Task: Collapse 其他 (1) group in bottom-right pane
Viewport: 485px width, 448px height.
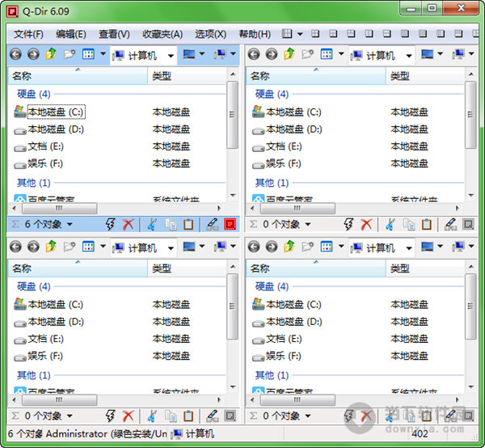Action: pos(272,375)
